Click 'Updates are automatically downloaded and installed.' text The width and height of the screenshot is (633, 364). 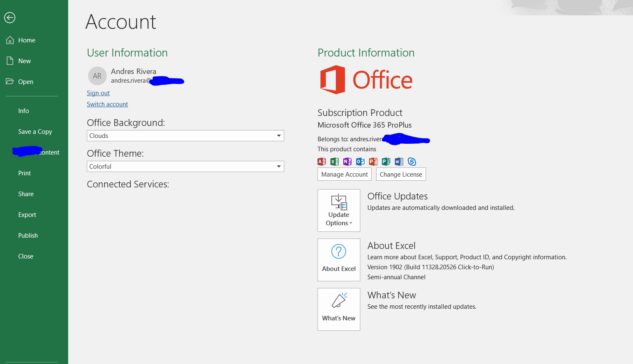(x=441, y=208)
